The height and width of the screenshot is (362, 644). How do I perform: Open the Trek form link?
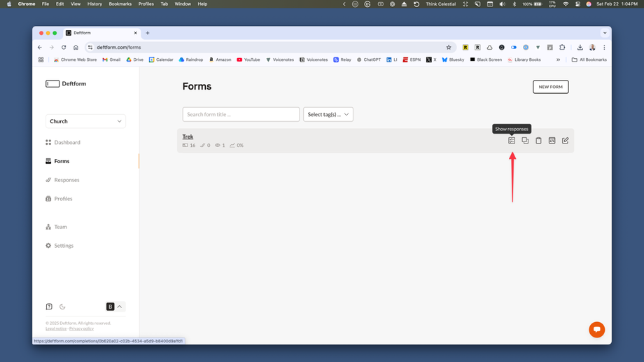(x=188, y=137)
